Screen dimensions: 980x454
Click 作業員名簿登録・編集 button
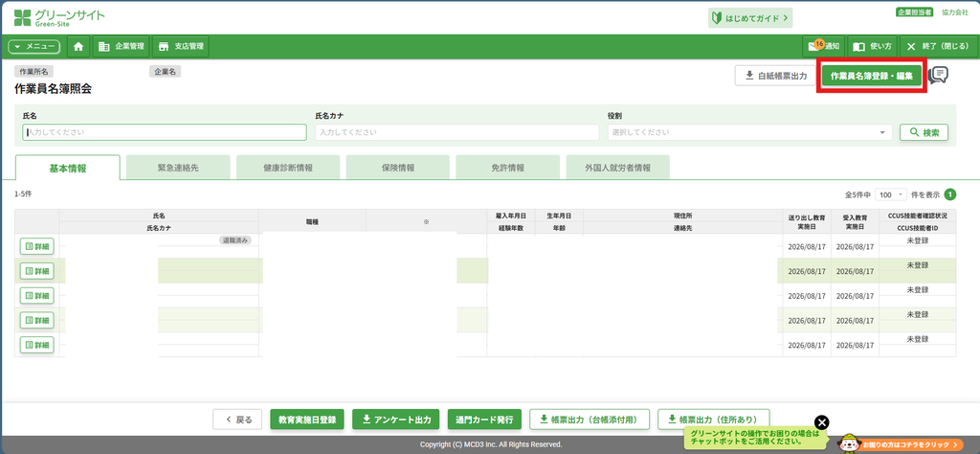click(x=871, y=76)
